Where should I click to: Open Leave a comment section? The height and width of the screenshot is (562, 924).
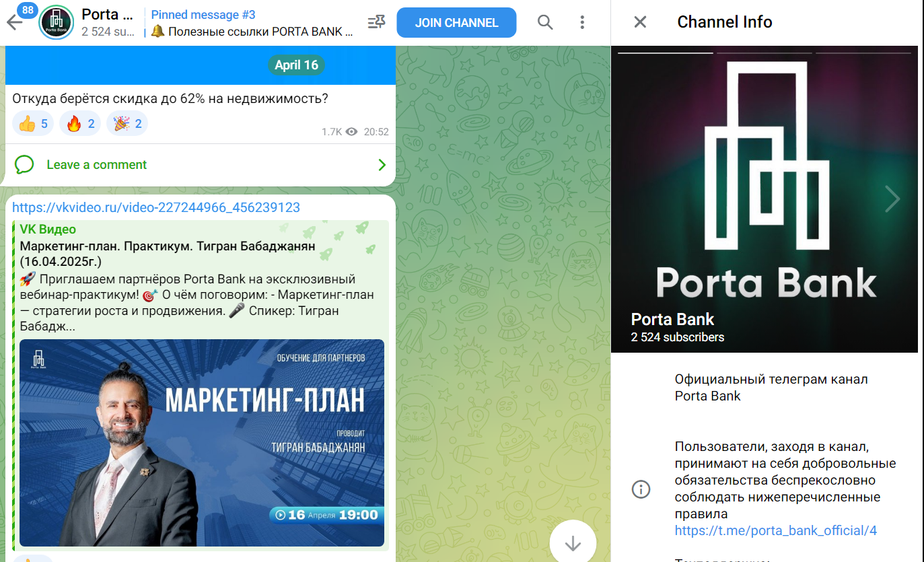pos(200,165)
